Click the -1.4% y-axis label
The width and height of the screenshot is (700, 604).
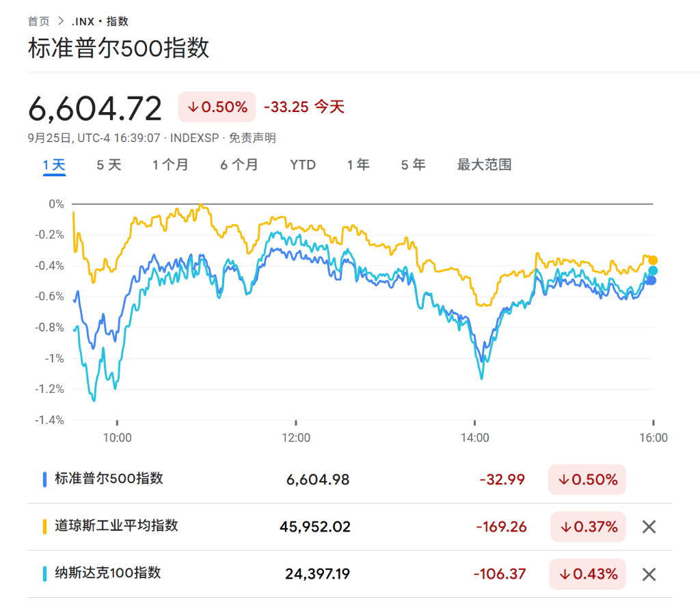(49, 420)
